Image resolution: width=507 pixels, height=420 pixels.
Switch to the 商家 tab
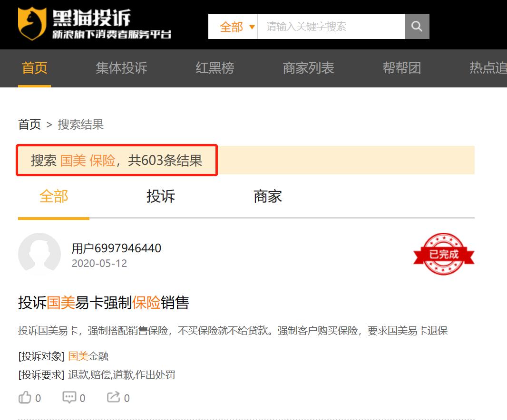(268, 196)
